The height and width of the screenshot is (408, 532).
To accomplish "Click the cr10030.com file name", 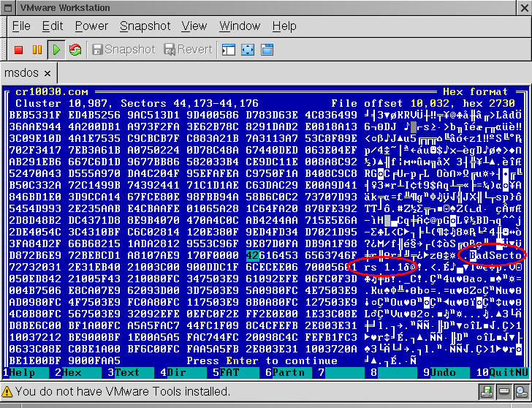I will pos(52,92).
